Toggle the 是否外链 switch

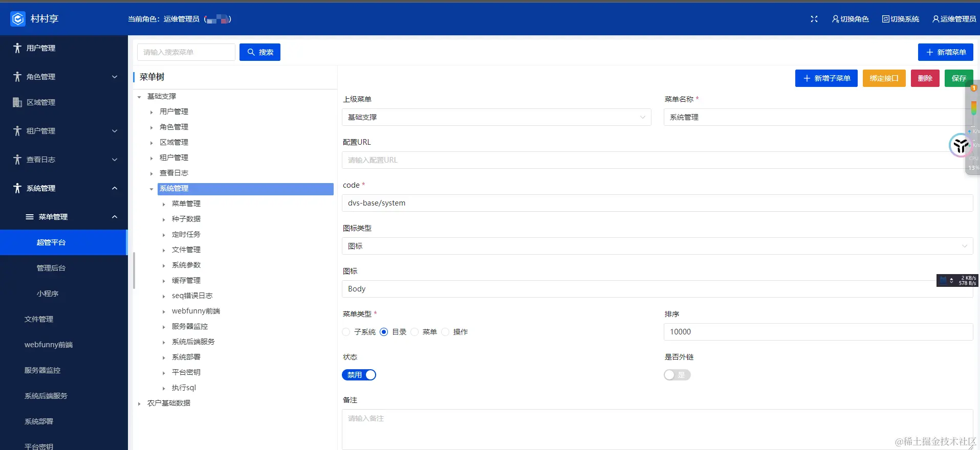677,375
